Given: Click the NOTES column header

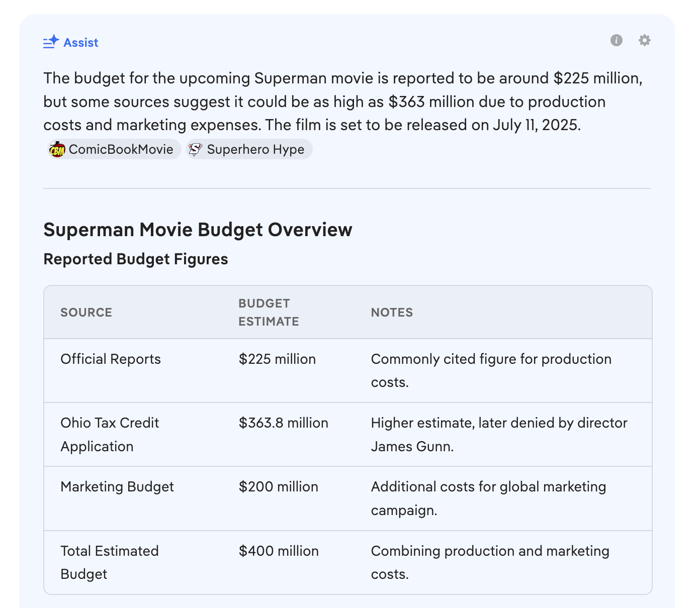Looking at the screenshot, I should pyautogui.click(x=392, y=313).
